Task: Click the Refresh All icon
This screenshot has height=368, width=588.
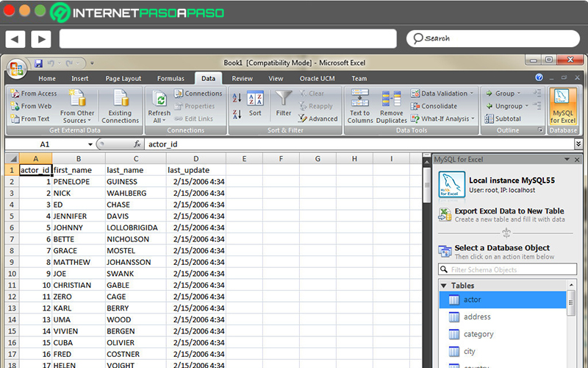Action: (x=159, y=99)
